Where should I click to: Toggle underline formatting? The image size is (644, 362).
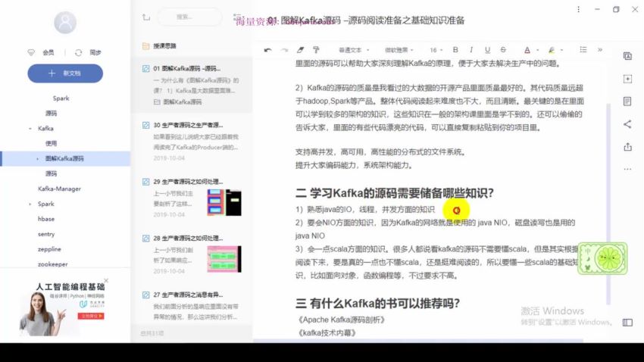coord(487,50)
